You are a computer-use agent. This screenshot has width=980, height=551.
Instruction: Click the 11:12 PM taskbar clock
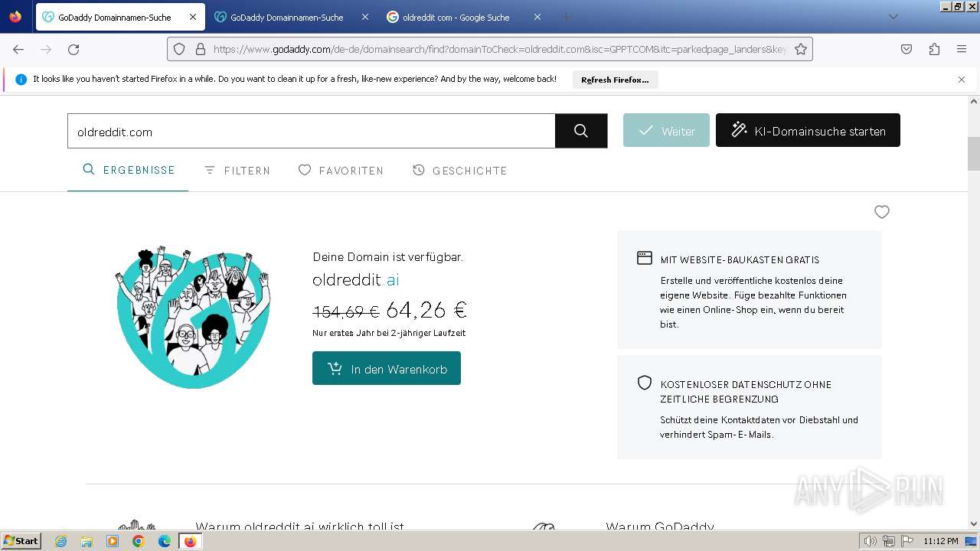[x=941, y=541]
